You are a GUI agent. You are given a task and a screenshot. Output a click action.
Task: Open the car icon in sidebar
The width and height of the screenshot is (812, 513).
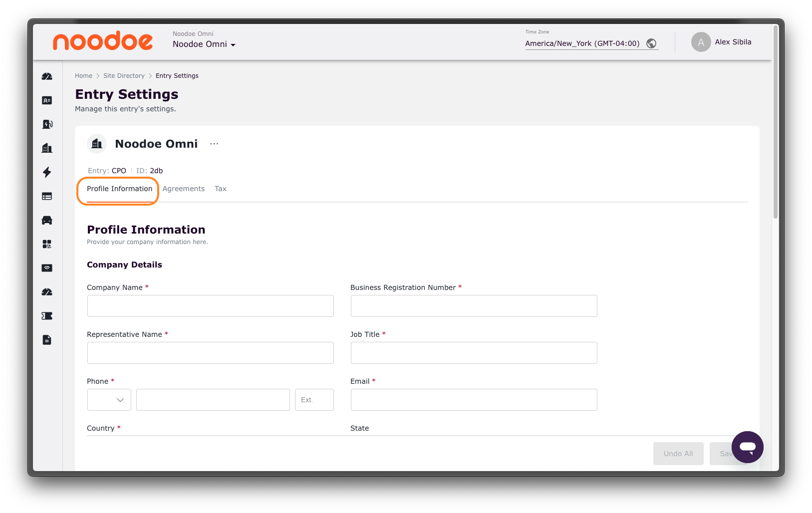47,220
